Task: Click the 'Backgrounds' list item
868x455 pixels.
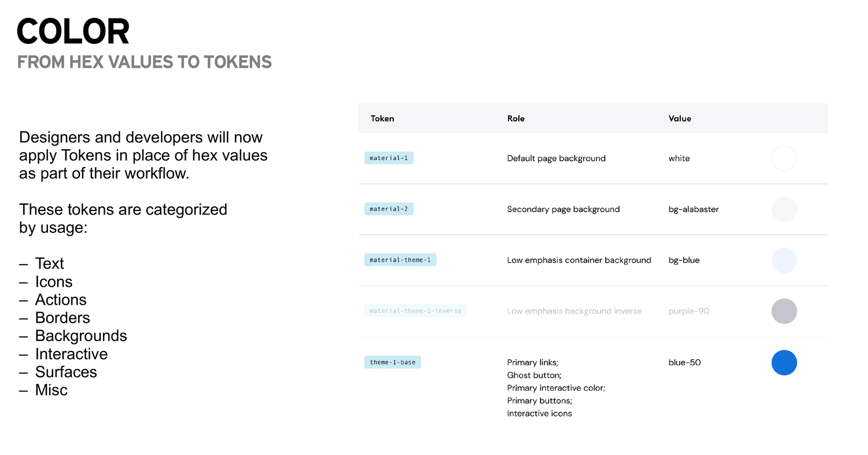Action: click(81, 336)
